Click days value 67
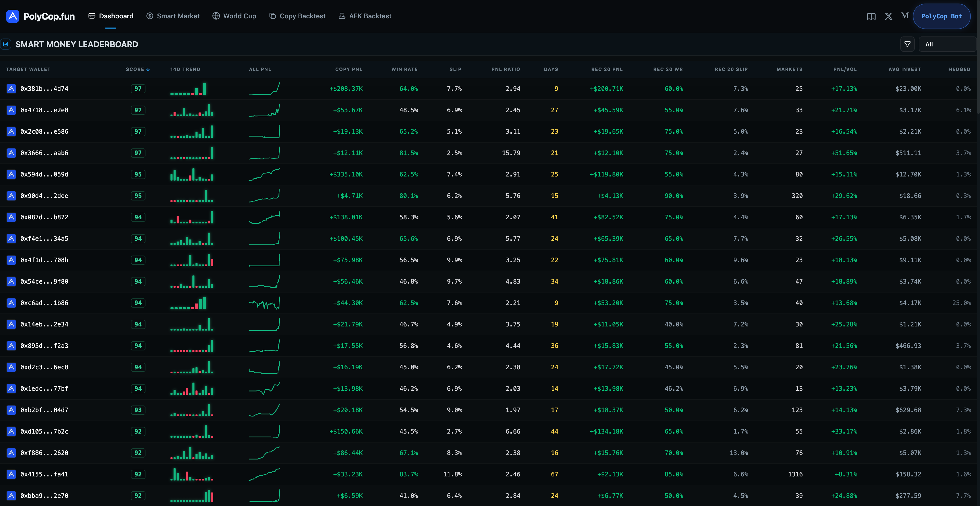This screenshot has height=506, width=980. tap(554, 474)
